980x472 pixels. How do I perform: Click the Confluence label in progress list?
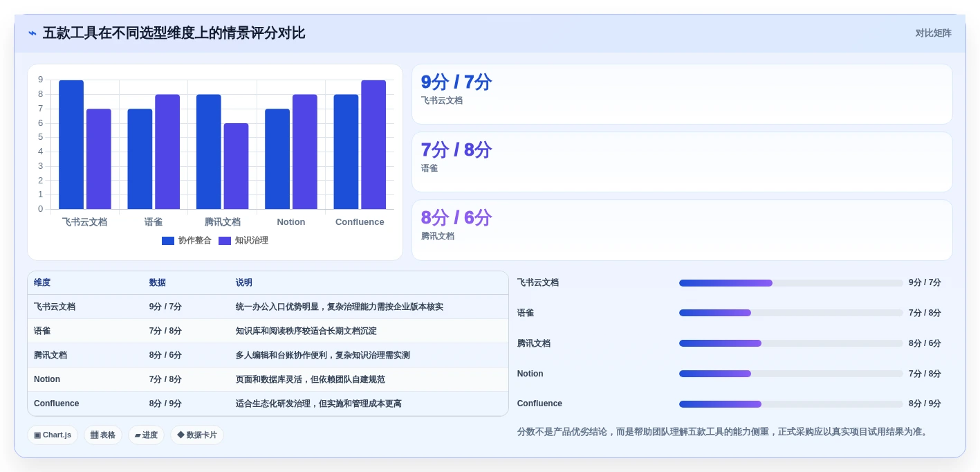coord(539,403)
